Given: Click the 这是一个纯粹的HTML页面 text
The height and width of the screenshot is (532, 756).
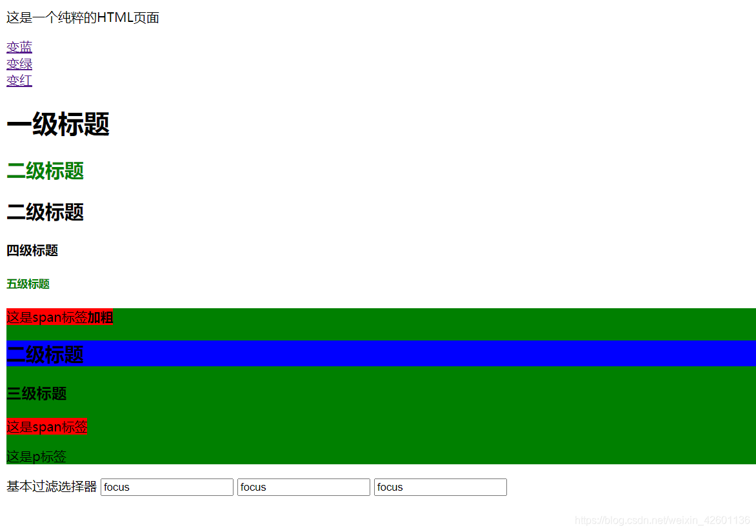Looking at the screenshot, I should 83,18.
